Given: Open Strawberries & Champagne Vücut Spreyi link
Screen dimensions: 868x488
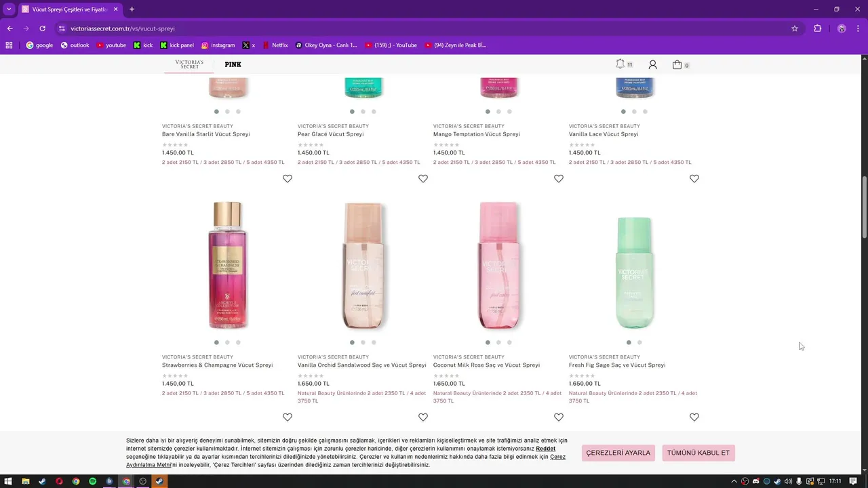Looking at the screenshot, I should [x=217, y=365].
